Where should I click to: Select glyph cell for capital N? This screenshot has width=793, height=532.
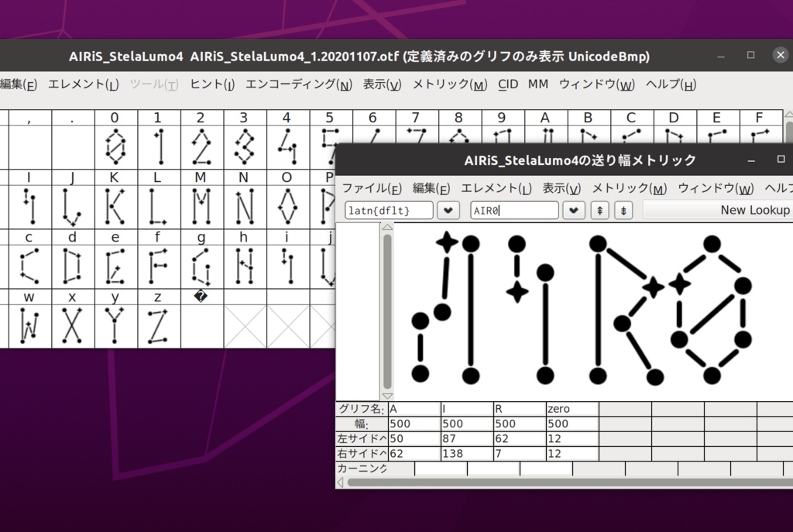pyautogui.click(x=245, y=207)
